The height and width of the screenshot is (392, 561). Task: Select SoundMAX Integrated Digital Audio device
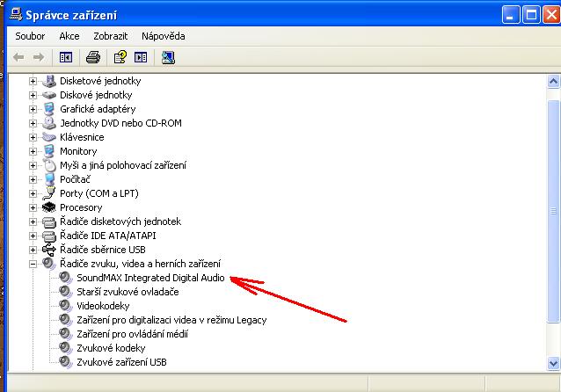click(150, 278)
